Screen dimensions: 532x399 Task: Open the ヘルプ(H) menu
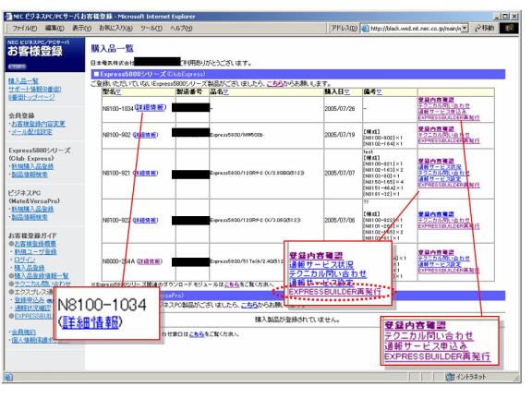(x=181, y=28)
